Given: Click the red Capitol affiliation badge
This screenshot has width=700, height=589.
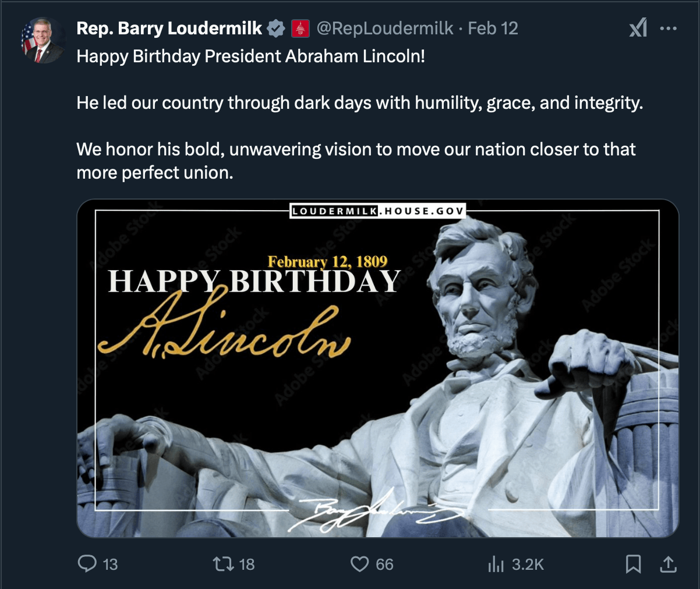Looking at the screenshot, I should pyautogui.click(x=300, y=28).
